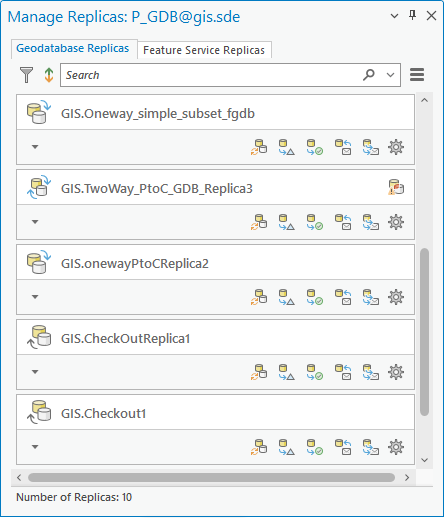
Task: Export data change message for GIS.TwoWay_PtoC_GDB_Replica3
Action: pos(287,222)
